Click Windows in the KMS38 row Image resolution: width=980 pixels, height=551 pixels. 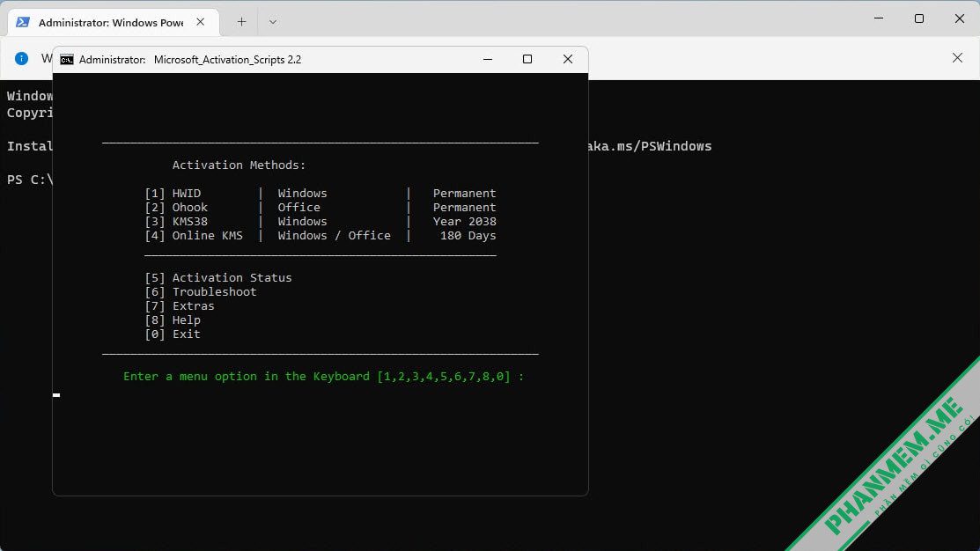[x=303, y=221]
